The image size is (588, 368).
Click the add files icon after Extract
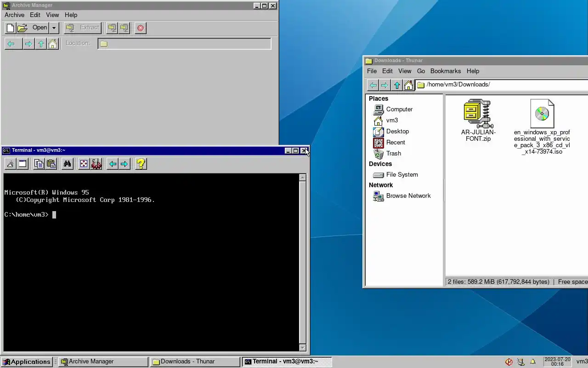click(x=112, y=28)
